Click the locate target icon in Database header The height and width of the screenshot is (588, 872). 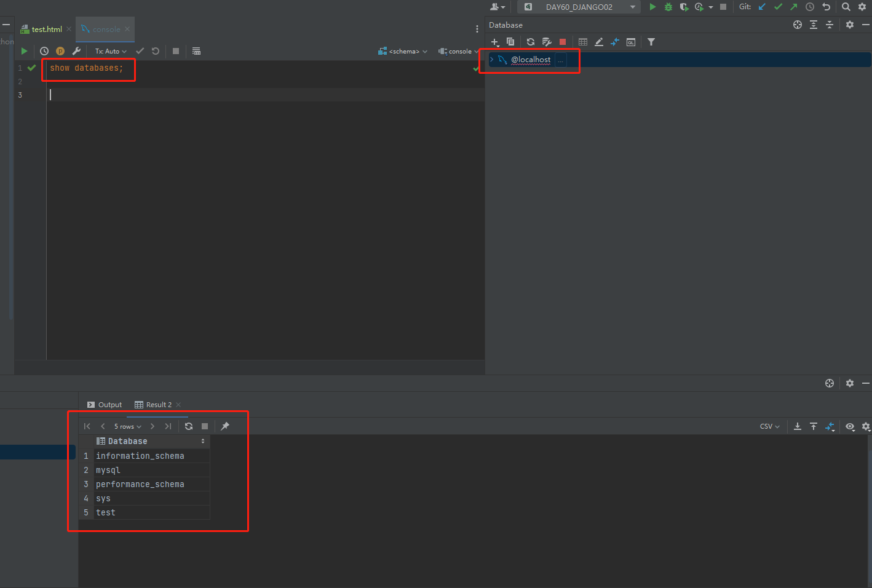798,25
